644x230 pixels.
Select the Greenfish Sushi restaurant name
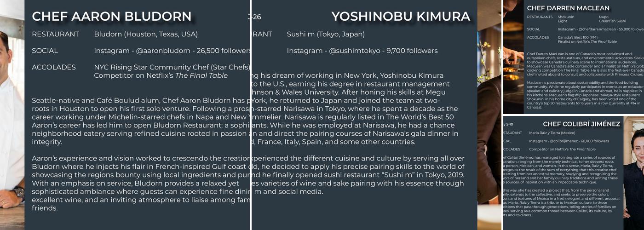[x=612, y=21]
